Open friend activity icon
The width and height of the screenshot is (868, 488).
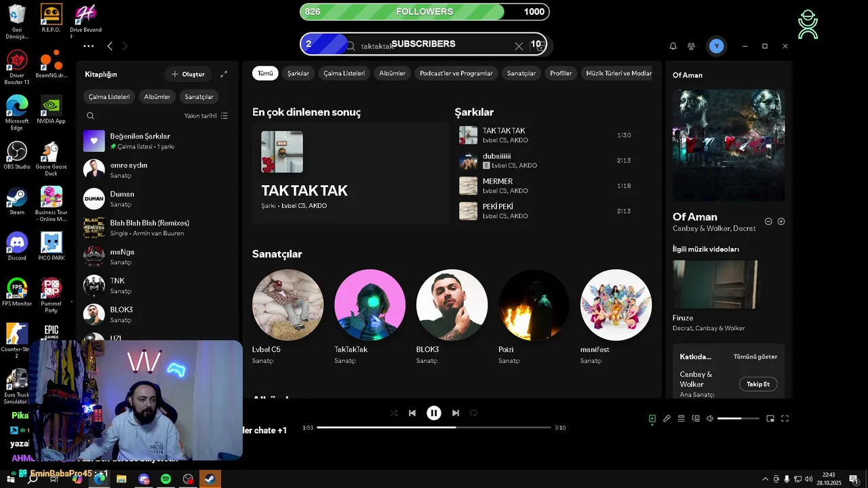click(x=691, y=46)
